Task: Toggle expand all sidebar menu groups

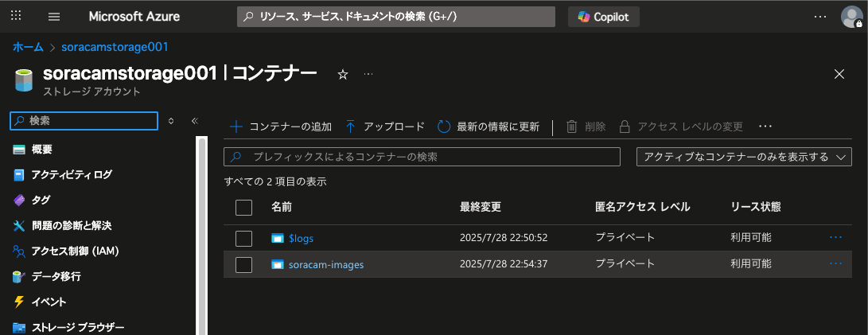Action: coord(171,121)
